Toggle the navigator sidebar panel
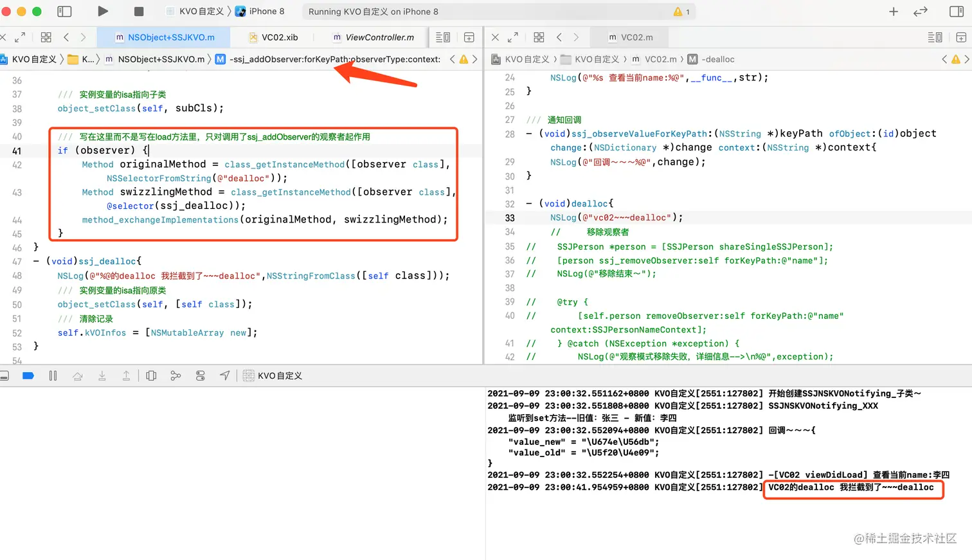This screenshot has height=560, width=972. (x=64, y=12)
